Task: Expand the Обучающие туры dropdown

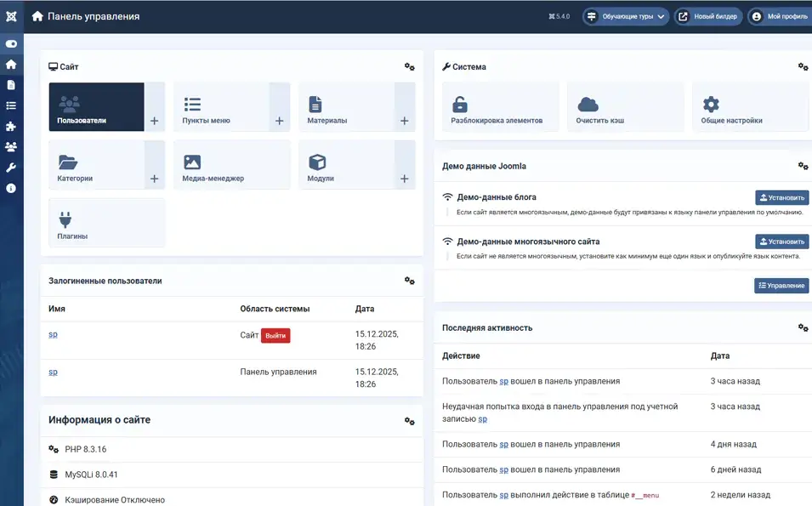Action: click(x=626, y=16)
